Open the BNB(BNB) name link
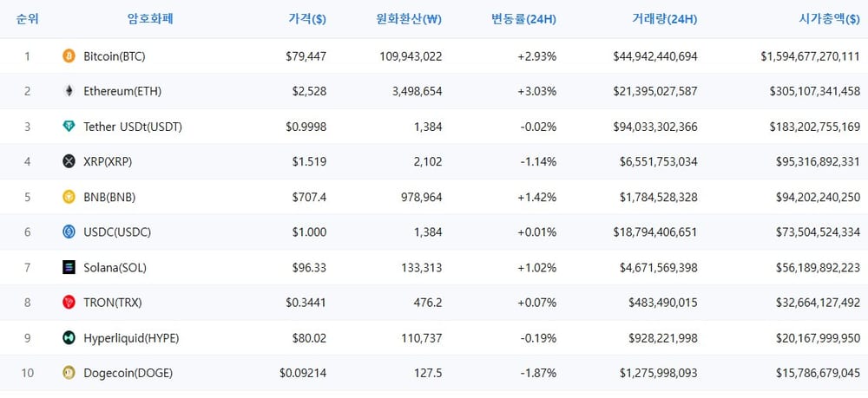The width and height of the screenshot is (868, 398). pos(109,198)
